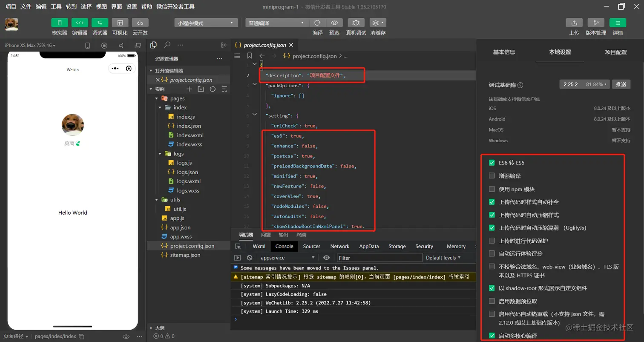This screenshot has width=644, height=342.
Task: Start 真机调试 remote device debugging
Action: coord(356,23)
